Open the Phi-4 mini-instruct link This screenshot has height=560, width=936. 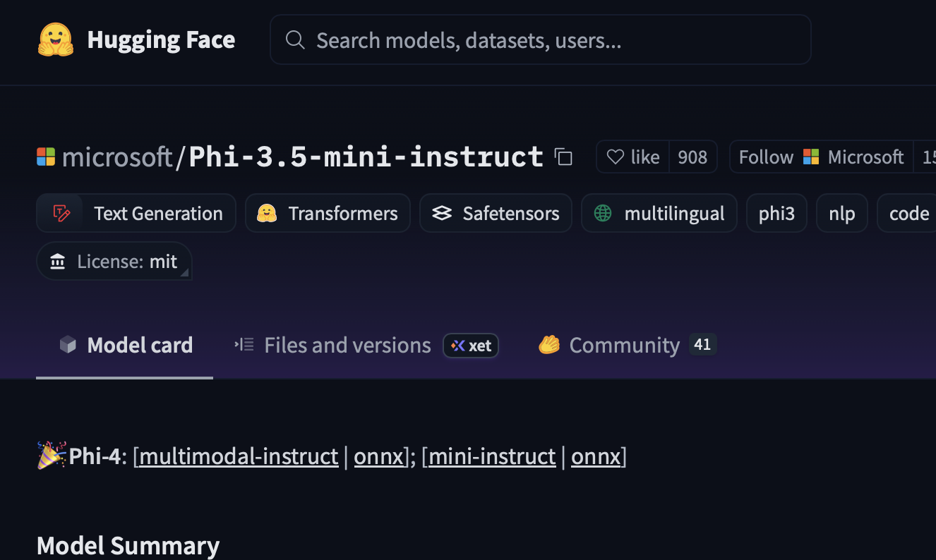coord(492,456)
